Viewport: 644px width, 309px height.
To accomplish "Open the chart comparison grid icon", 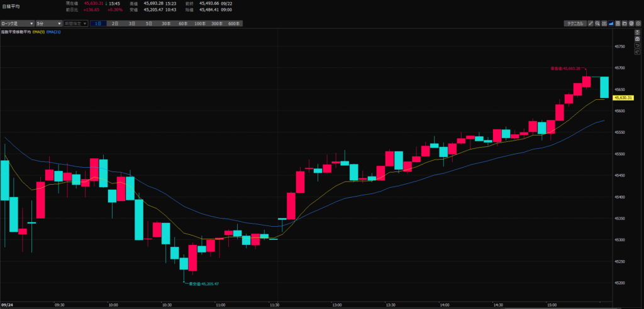I will pos(604,23).
